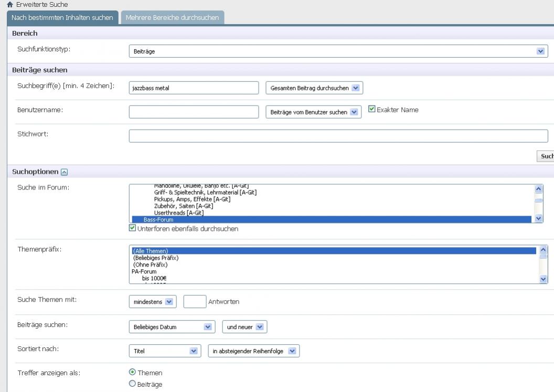
Task: Open the Nach bestimmten Inhalten suchen tab
Action: coord(62,18)
